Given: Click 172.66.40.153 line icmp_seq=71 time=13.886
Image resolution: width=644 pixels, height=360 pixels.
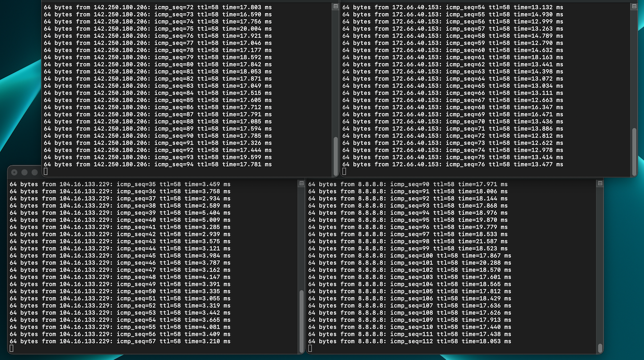Looking at the screenshot, I should [x=453, y=128].
